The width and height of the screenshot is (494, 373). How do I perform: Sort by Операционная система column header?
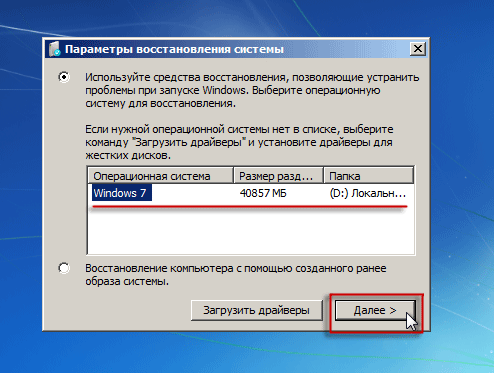[161, 176]
